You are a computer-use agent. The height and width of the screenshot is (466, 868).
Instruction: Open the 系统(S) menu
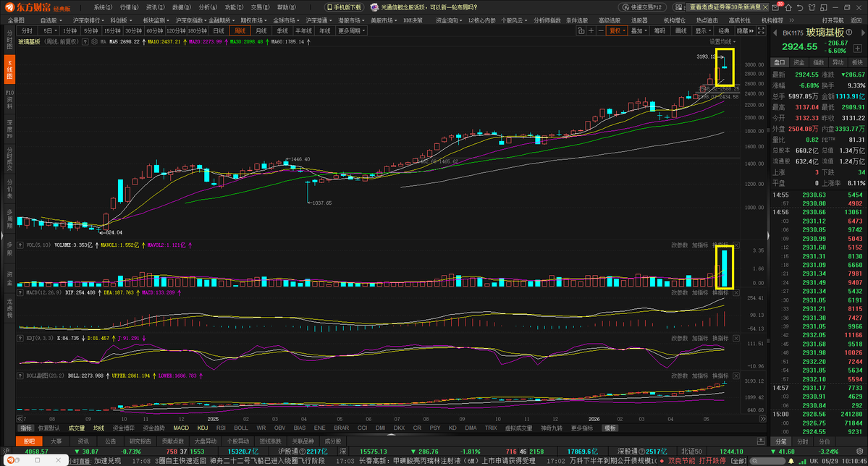(x=102, y=7)
